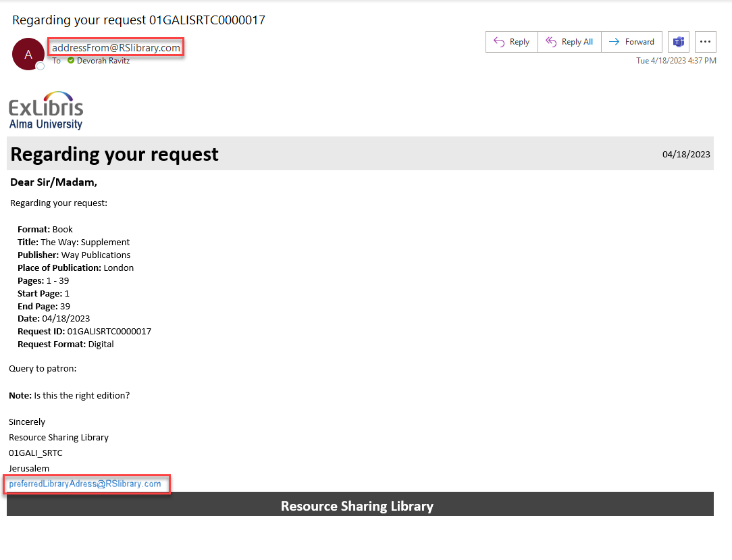Click the green presence icon beside Devorah Ravitz
Image resolution: width=732 pixels, height=560 pixels.
[71, 61]
